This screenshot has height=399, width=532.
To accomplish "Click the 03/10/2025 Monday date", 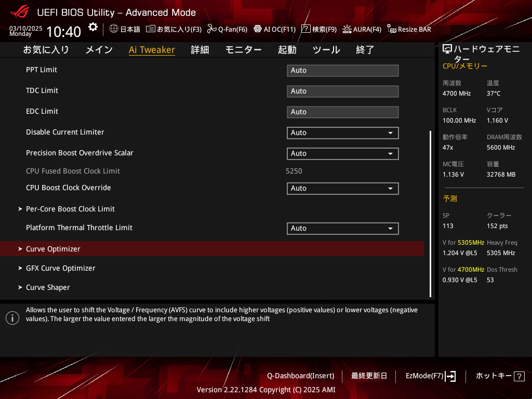I will 26,31.
